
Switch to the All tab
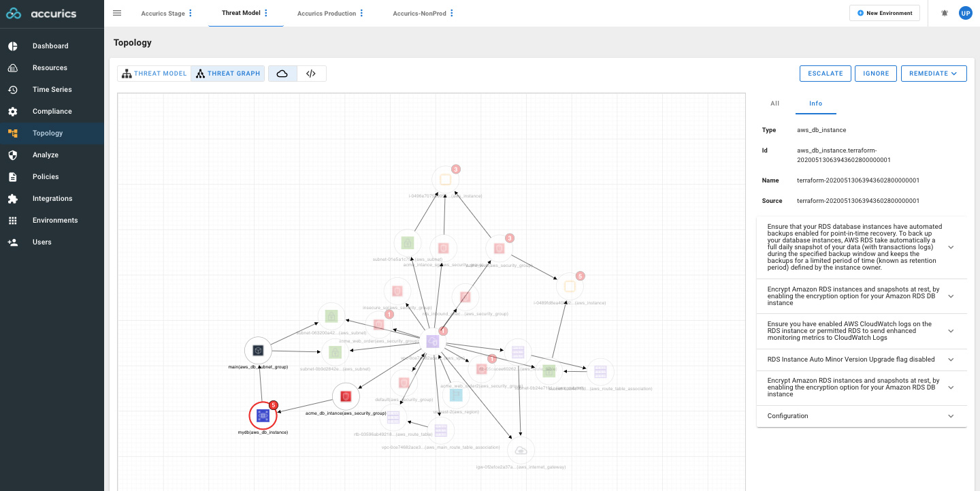point(774,104)
